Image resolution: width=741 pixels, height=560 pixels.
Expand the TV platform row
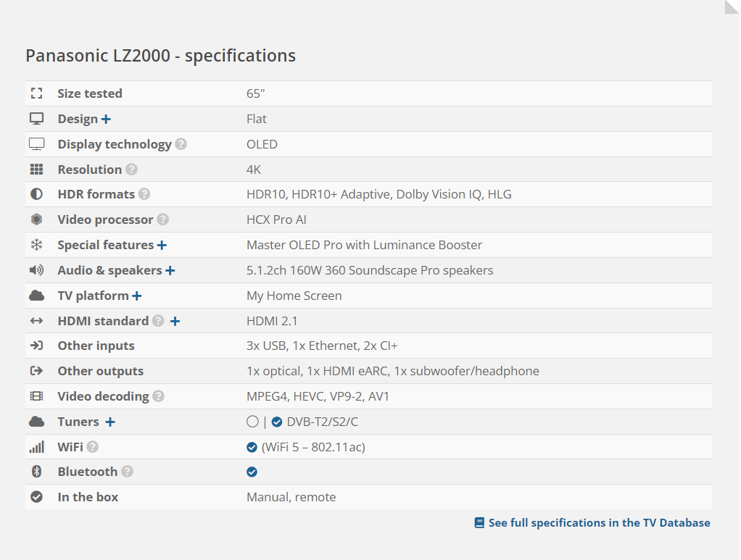click(x=137, y=296)
